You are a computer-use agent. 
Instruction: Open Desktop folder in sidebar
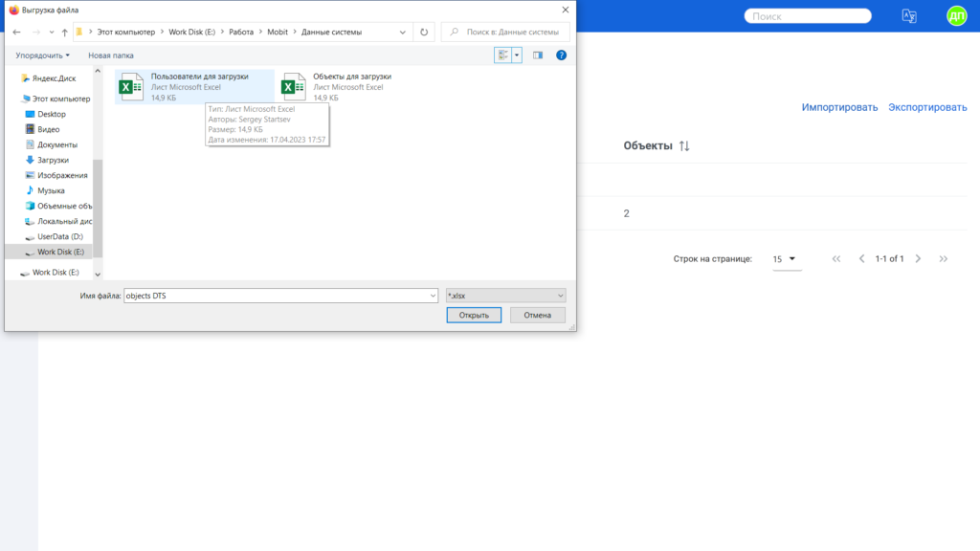click(46, 114)
